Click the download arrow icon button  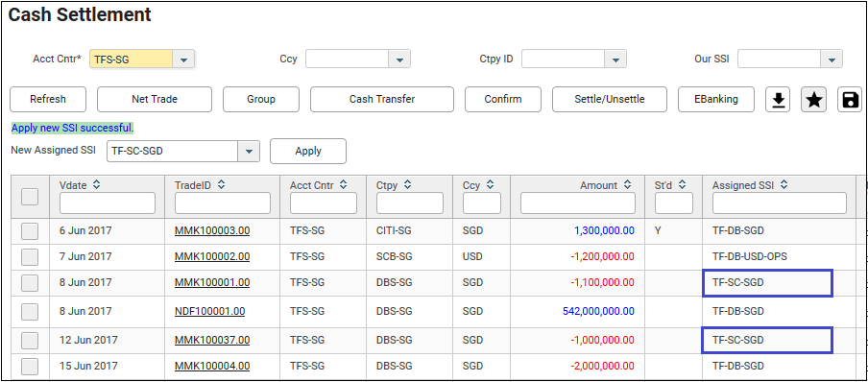tap(777, 100)
